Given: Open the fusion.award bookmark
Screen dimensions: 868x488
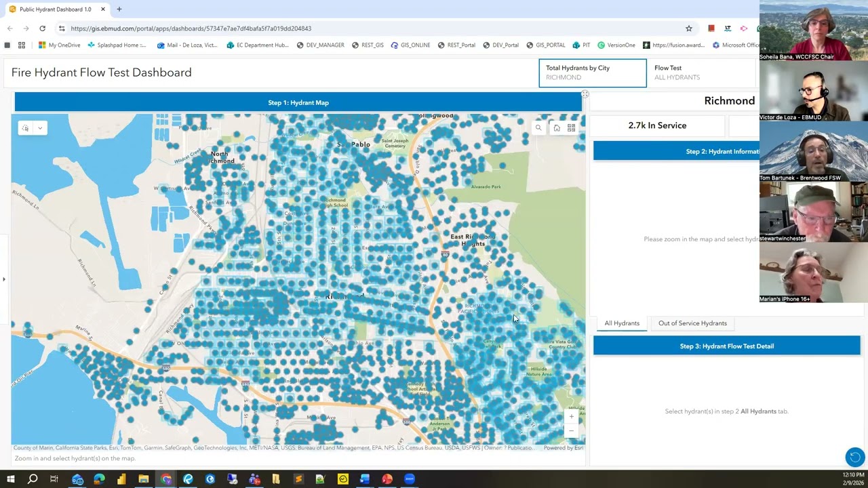Looking at the screenshot, I should coord(674,45).
